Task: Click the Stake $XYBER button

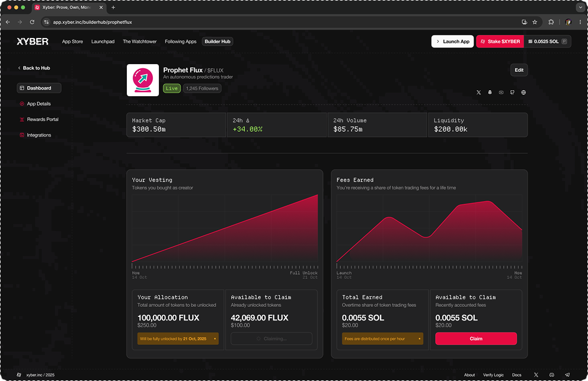Action: pos(500,42)
